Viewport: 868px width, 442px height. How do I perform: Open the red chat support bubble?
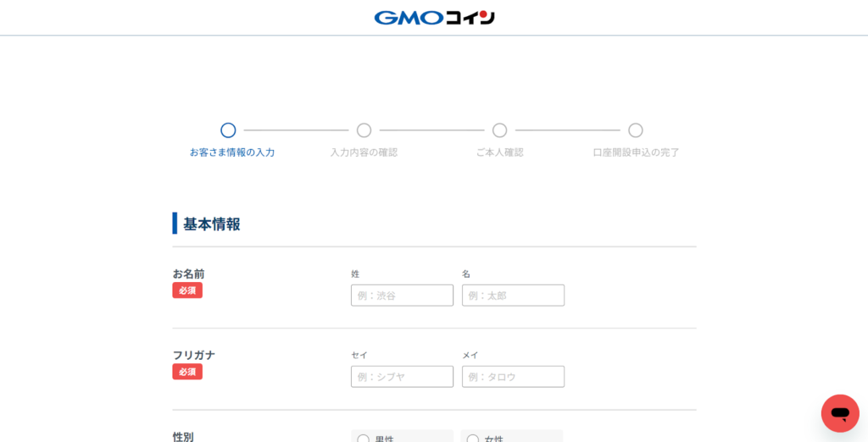(839, 413)
